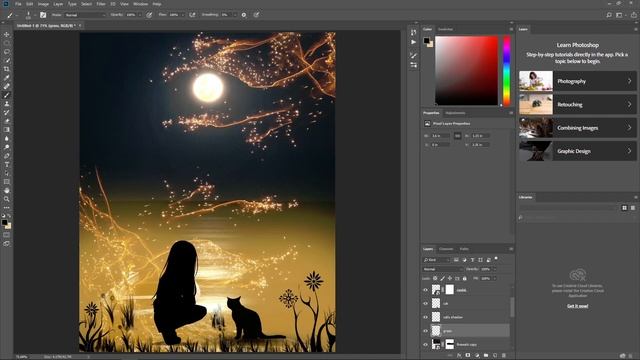The image size is (640, 360).
Task: Toggle lock image pixels brush icon
Action: click(x=442, y=278)
